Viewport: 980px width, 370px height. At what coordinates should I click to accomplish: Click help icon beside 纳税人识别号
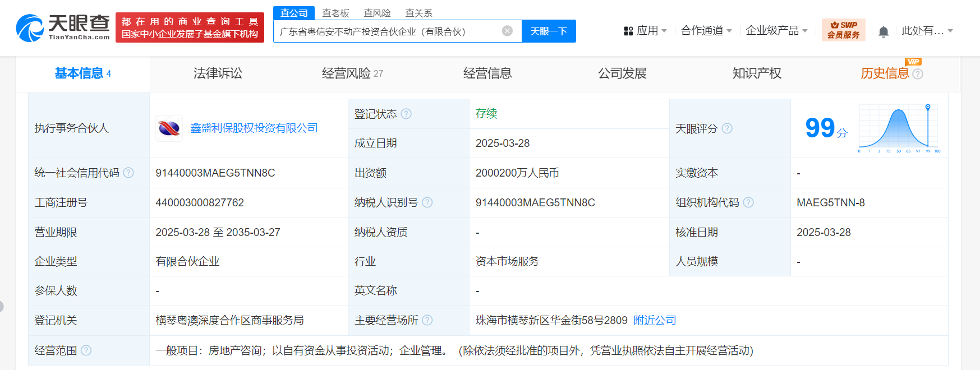(427, 202)
